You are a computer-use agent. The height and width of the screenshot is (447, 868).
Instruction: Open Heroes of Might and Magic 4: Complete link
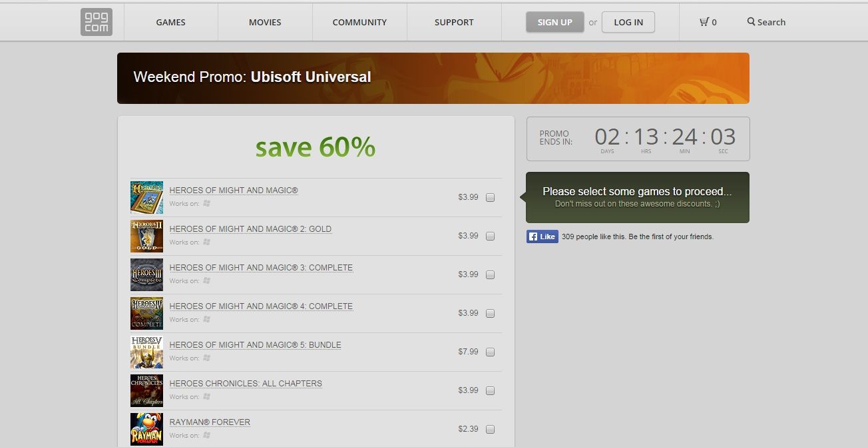click(261, 306)
